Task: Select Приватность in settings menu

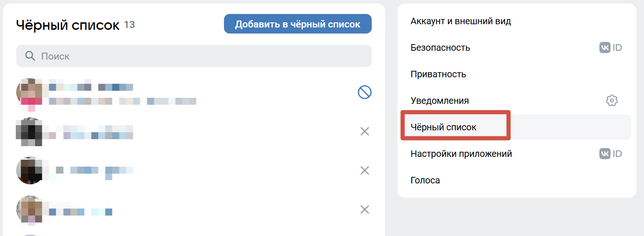Action: (x=438, y=74)
